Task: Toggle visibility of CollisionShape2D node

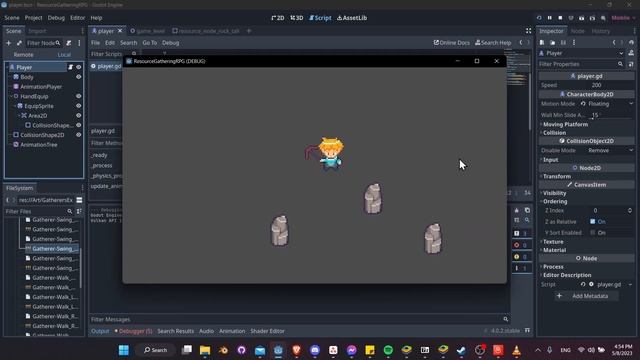Action: pos(78,135)
